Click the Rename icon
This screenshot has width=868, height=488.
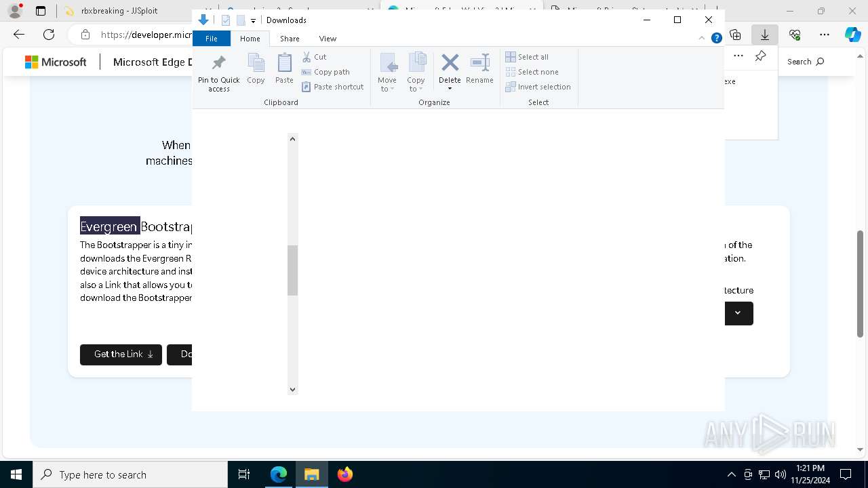click(x=479, y=63)
